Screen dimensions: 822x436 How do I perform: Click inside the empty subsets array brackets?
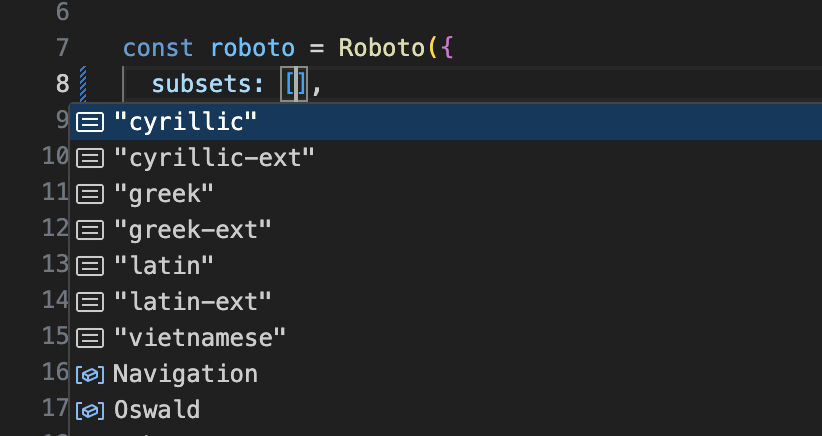pos(295,84)
